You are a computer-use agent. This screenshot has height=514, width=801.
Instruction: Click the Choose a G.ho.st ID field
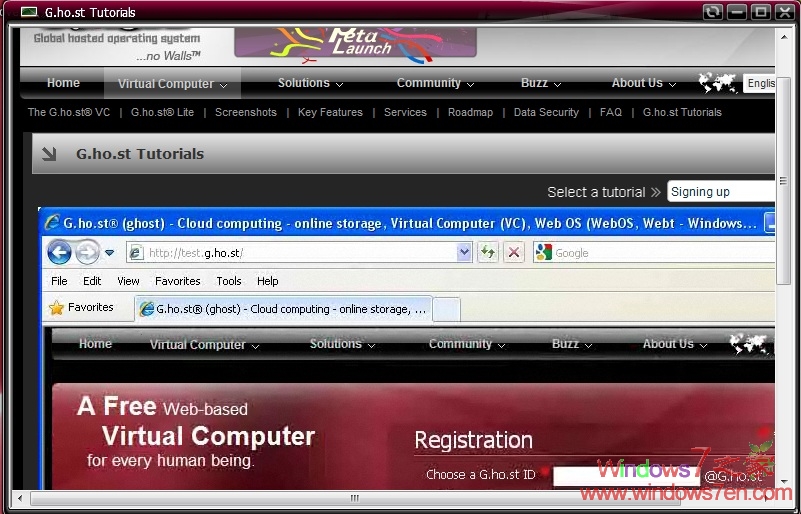click(x=625, y=476)
